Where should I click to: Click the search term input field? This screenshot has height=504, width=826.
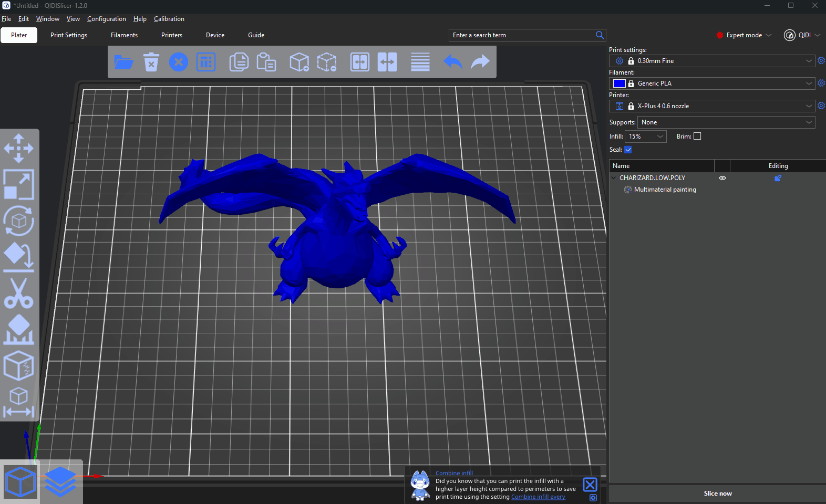(x=522, y=35)
